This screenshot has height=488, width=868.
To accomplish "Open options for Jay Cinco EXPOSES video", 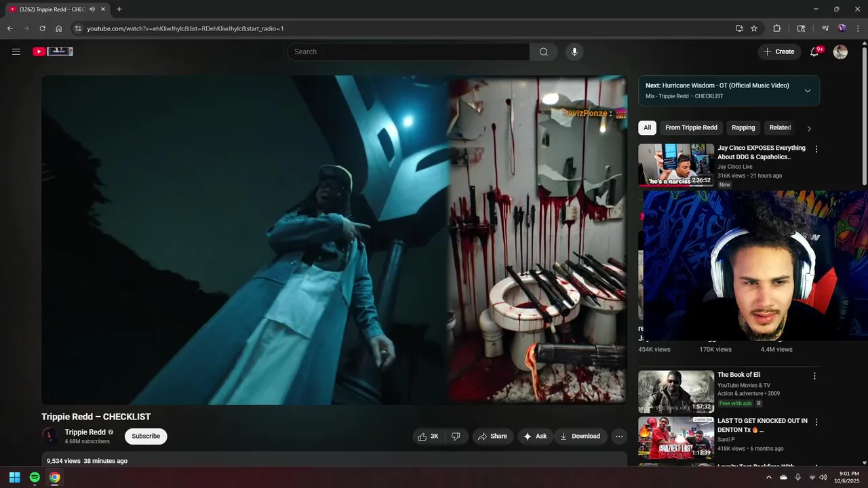I will pos(816,149).
